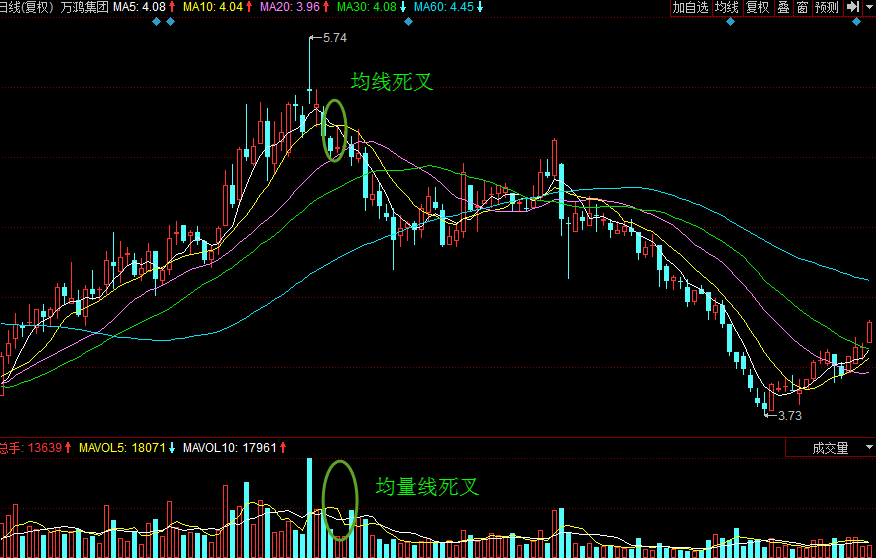This screenshot has height=558, width=876.
Task: Expand the top-right toolbar dropdown arrow
Action: [x=869, y=8]
